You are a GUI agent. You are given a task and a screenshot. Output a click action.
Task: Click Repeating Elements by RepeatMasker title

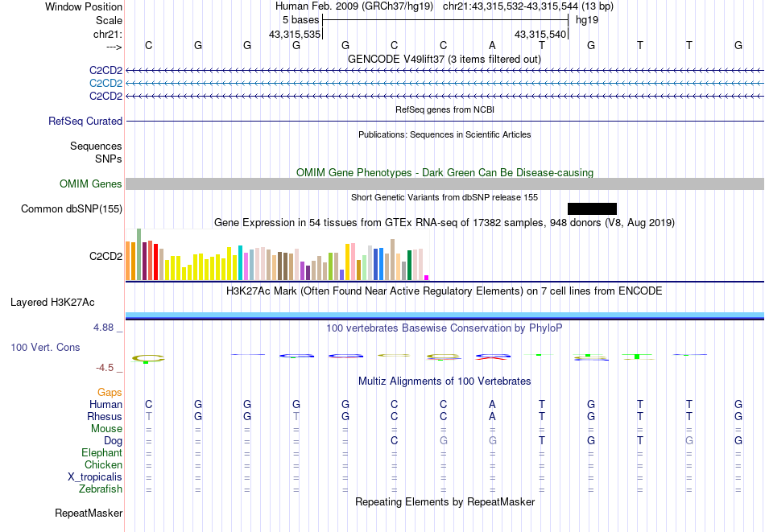445,501
